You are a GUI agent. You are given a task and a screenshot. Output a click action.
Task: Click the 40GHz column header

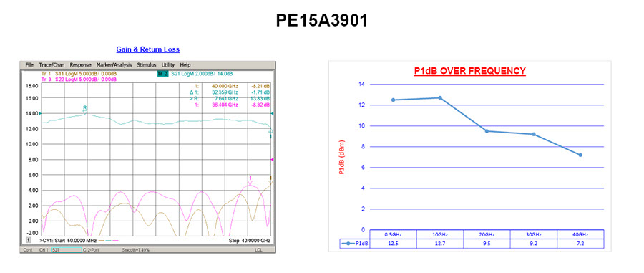(580, 235)
